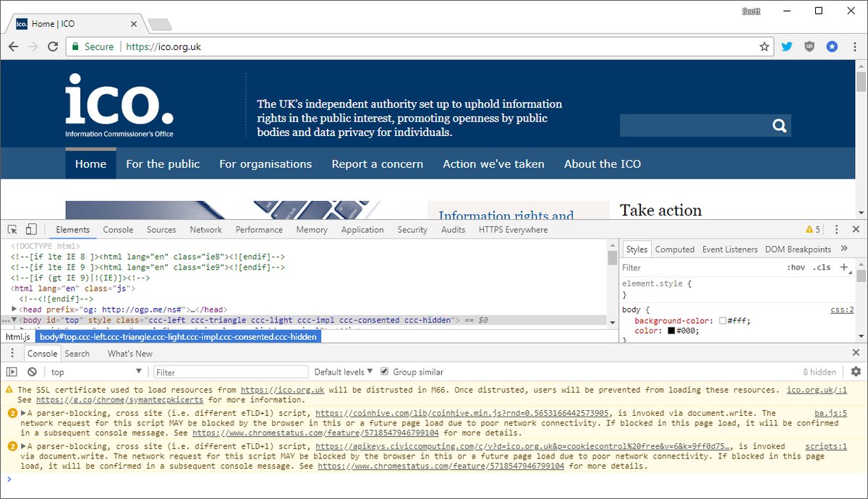Show the console sidebar icon
The image size is (868, 499).
tap(12, 372)
